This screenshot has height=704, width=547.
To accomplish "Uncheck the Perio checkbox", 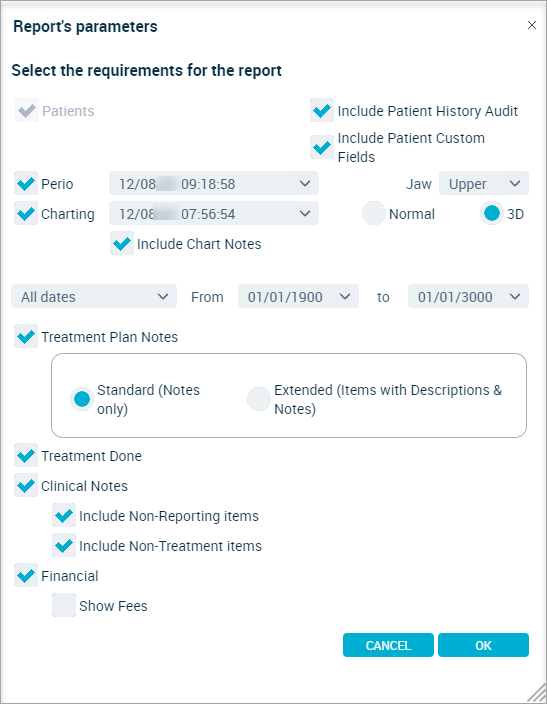I will (x=26, y=183).
